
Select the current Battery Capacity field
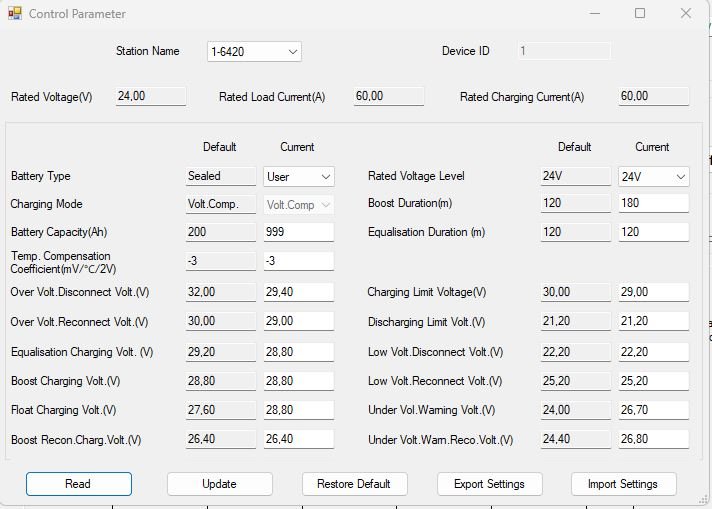(x=298, y=232)
